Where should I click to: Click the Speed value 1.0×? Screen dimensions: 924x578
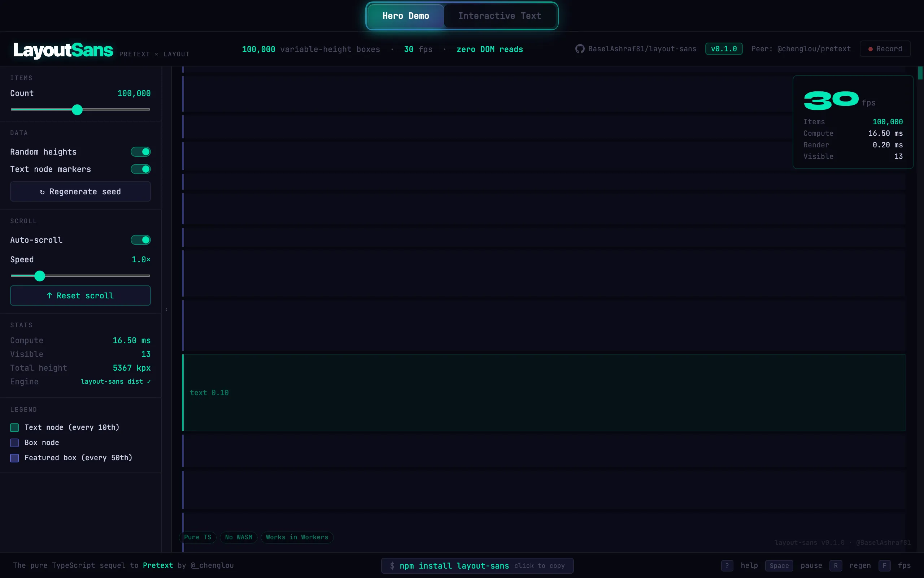click(x=141, y=260)
